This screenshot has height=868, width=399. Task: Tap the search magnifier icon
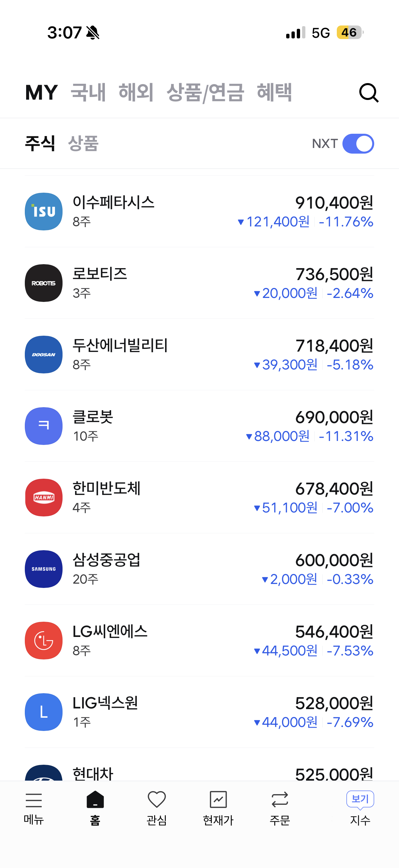pyautogui.click(x=369, y=93)
